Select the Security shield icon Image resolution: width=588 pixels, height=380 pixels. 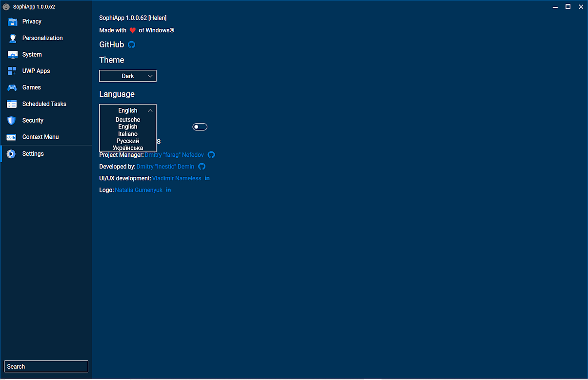click(x=12, y=121)
